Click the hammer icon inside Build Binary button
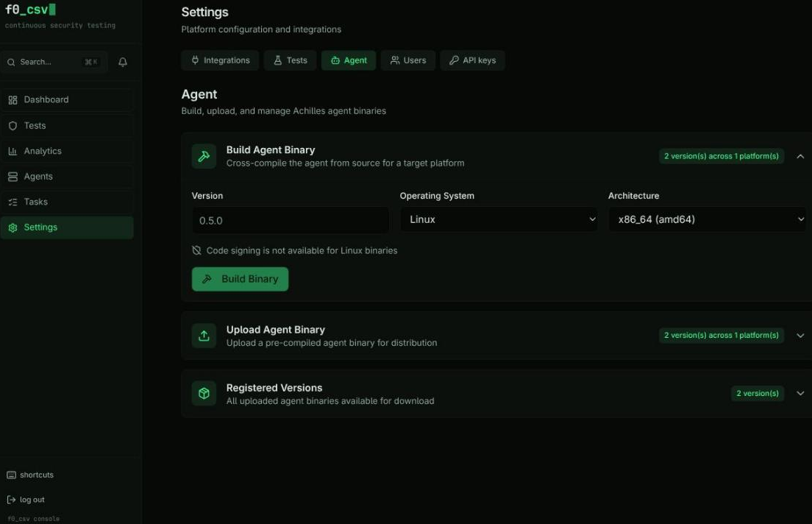812x524 pixels. point(207,279)
